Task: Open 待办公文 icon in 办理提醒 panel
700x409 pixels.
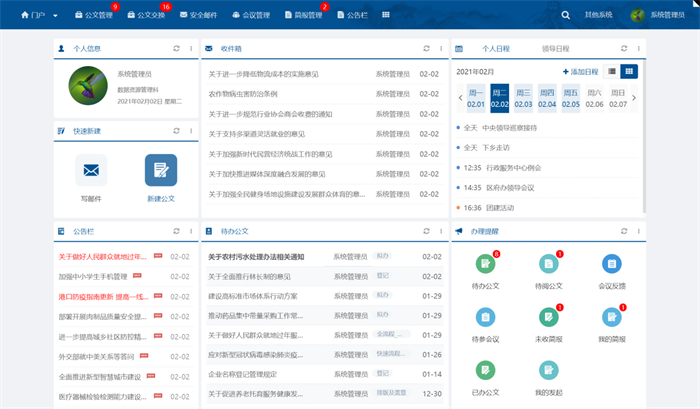Action: (x=485, y=264)
